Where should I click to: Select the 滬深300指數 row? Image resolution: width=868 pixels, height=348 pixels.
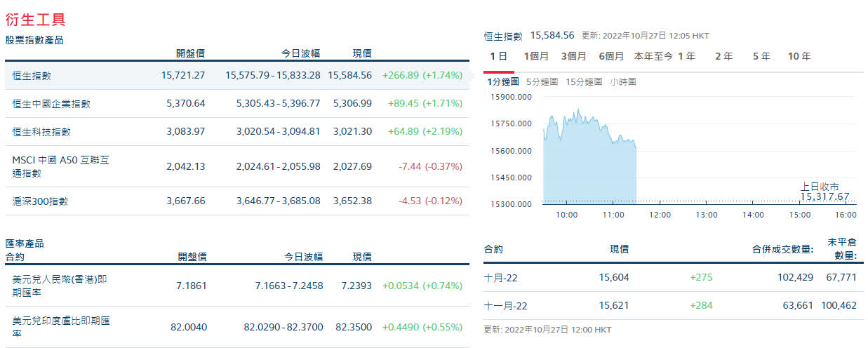(237, 201)
